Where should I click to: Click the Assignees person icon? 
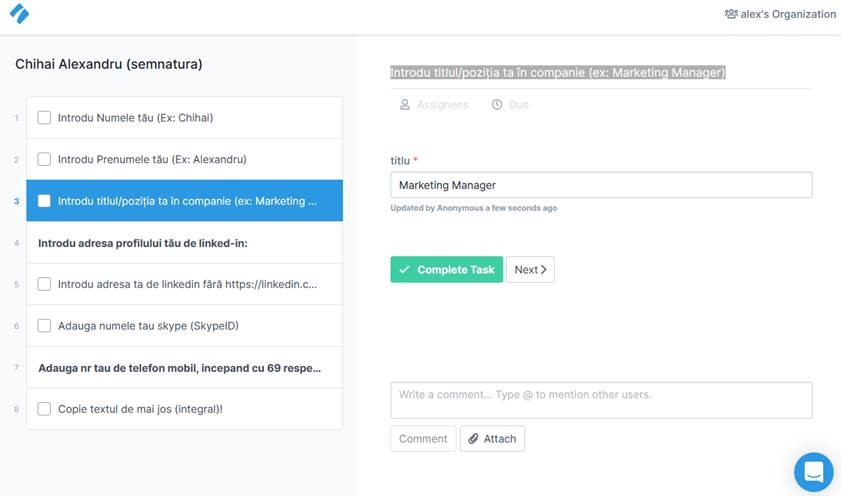[x=405, y=104]
